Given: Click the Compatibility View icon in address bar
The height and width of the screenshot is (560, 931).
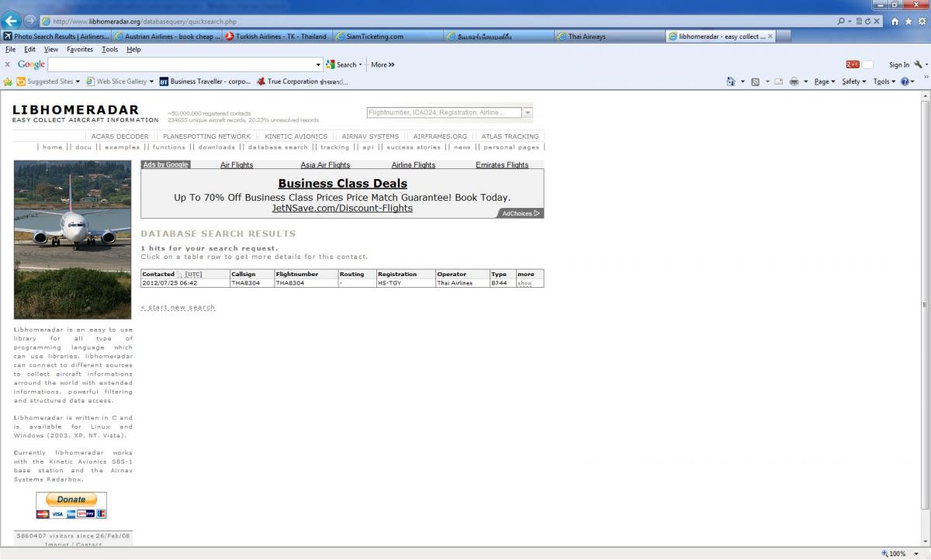Looking at the screenshot, I should tap(859, 22).
